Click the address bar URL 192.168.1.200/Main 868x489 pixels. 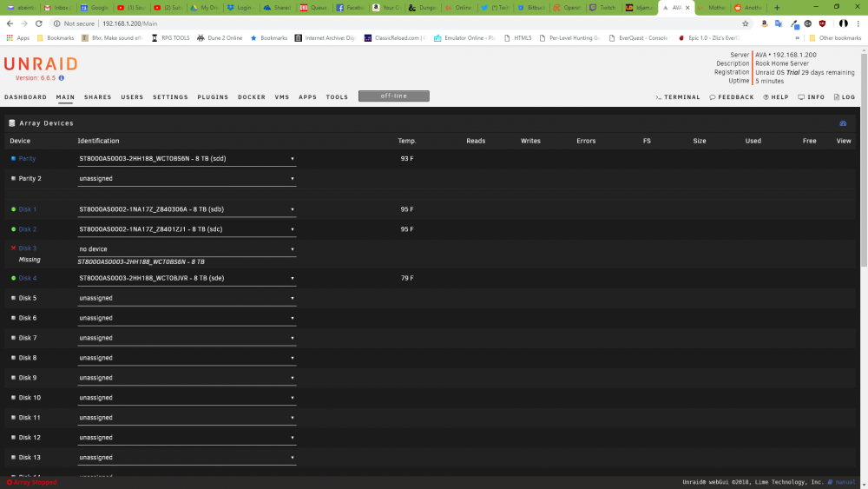(129, 23)
